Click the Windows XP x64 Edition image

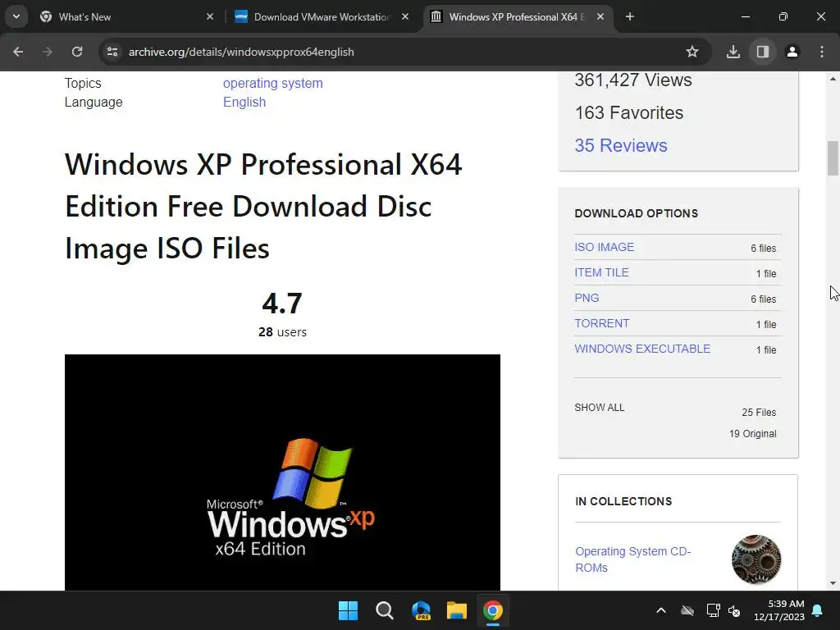[282, 472]
